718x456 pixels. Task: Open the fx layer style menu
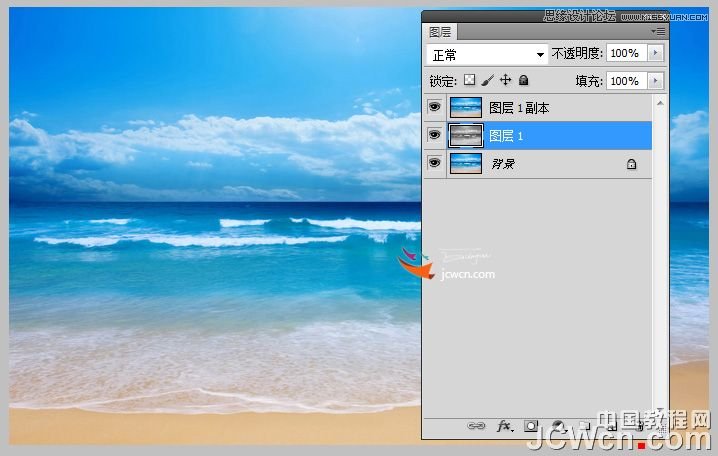[505, 426]
